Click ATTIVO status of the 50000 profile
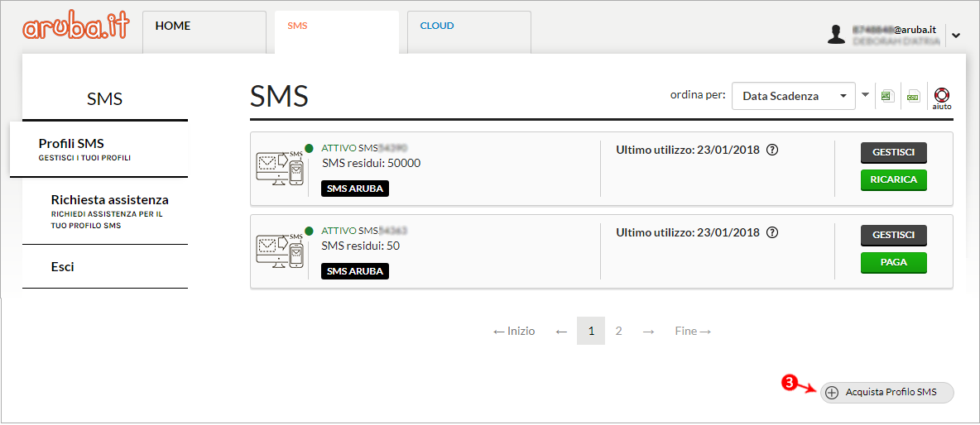Image resolution: width=980 pixels, height=425 pixels. coord(339,148)
